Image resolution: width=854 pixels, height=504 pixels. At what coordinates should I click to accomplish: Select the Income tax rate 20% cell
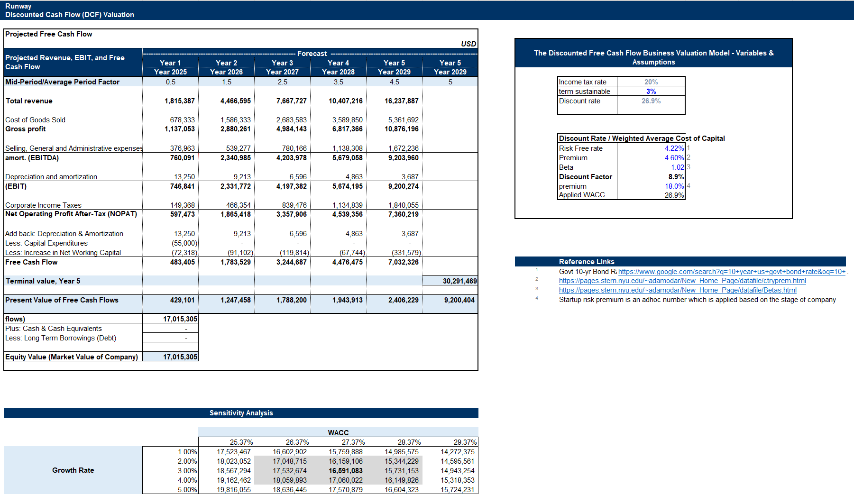(x=651, y=82)
